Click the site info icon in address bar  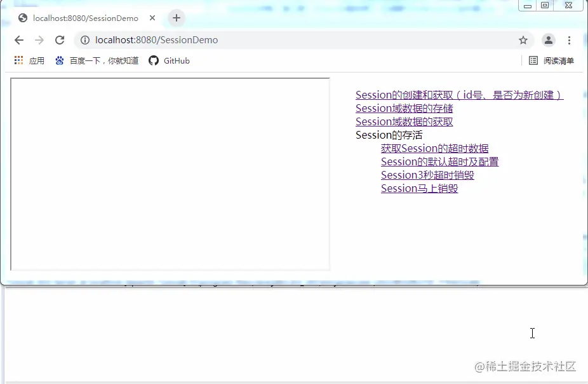click(85, 39)
